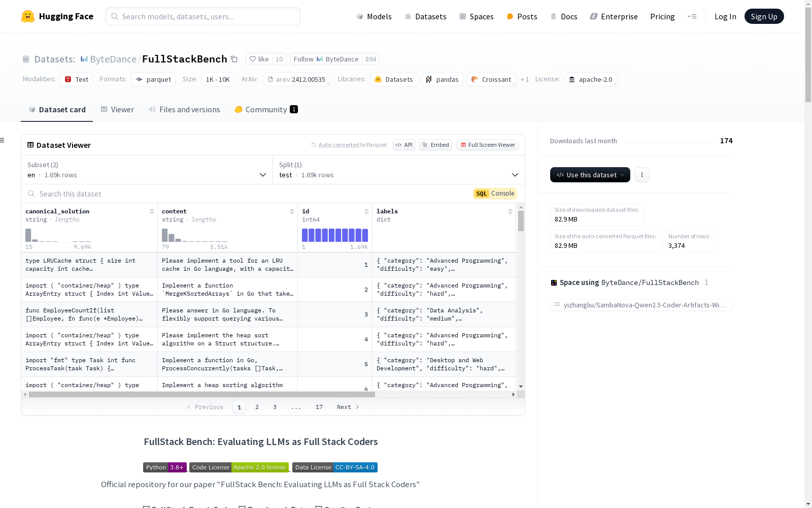812x508 pixels.
Task: Click the canonical_solution lengths histogram
Action: [58, 235]
